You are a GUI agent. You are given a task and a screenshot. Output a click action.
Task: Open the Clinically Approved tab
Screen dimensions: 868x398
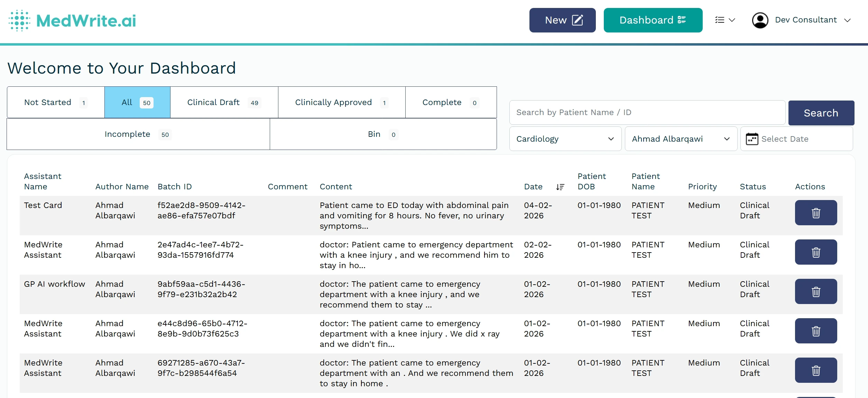[x=341, y=103]
